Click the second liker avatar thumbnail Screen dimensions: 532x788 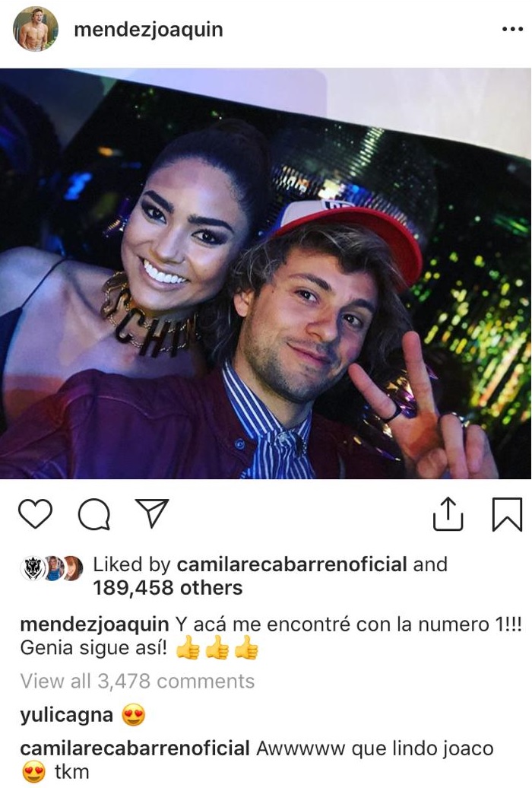tap(53, 568)
